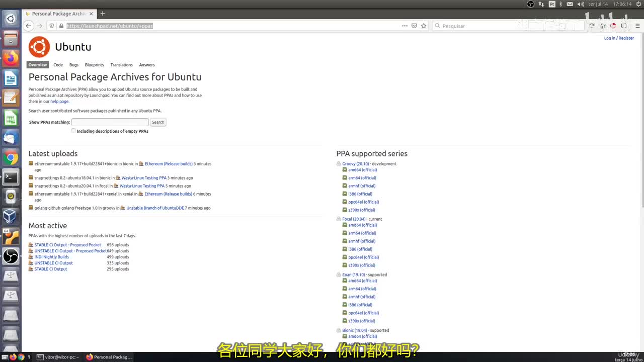Switch to the Code tab
Screen dimensions: 644x362
coord(58,65)
